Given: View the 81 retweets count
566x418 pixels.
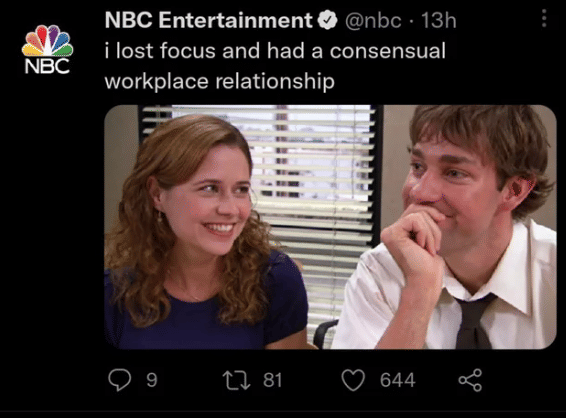Looking at the screenshot, I should [273, 380].
